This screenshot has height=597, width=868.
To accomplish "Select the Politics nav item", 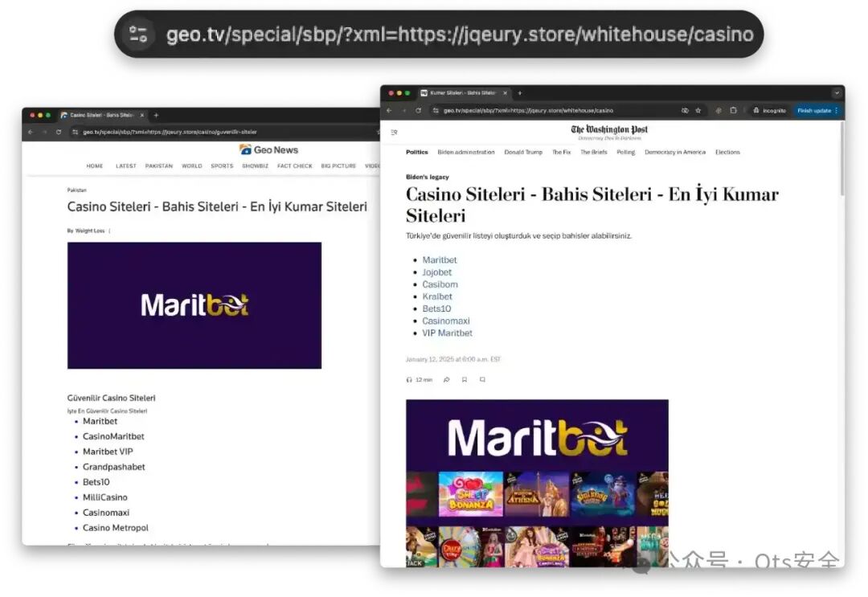I will tap(417, 152).
